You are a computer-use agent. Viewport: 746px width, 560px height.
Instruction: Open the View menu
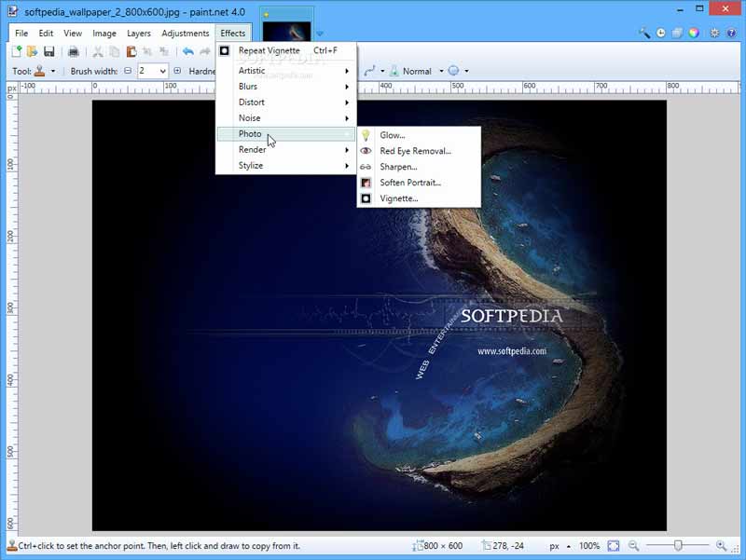[x=73, y=34]
